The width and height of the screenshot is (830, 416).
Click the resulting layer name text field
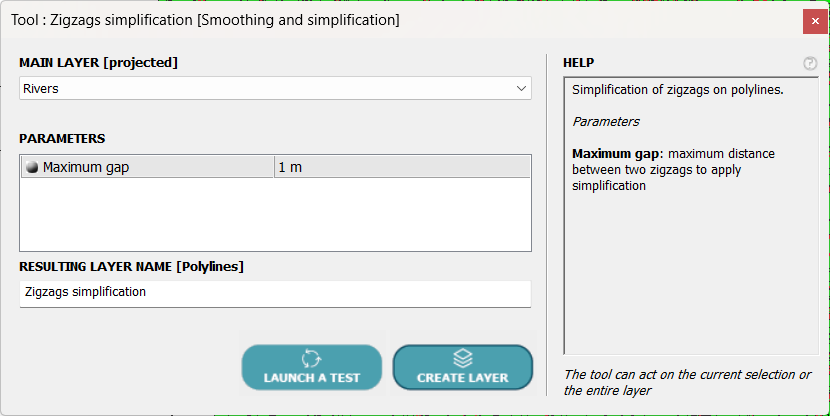click(x=275, y=293)
